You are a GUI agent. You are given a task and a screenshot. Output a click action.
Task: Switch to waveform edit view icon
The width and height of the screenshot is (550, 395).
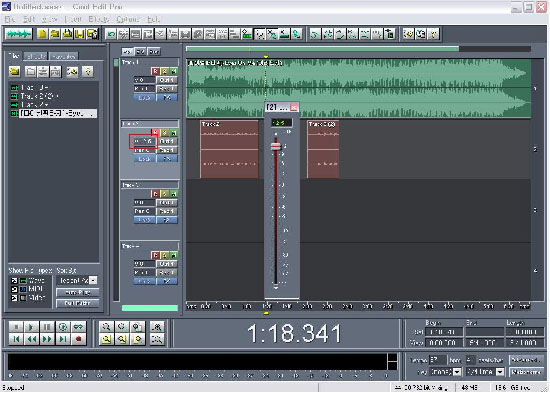pyautogui.click(x=19, y=34)
